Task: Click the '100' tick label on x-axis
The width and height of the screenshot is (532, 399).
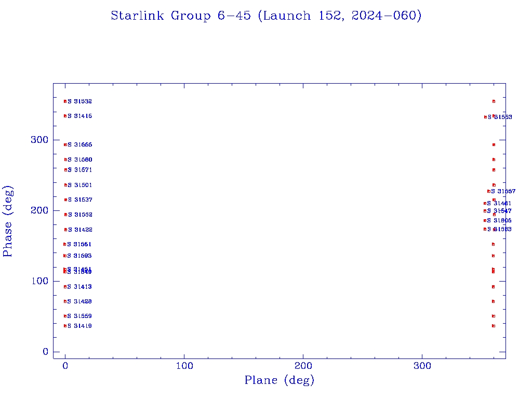Action: point(184,366)
